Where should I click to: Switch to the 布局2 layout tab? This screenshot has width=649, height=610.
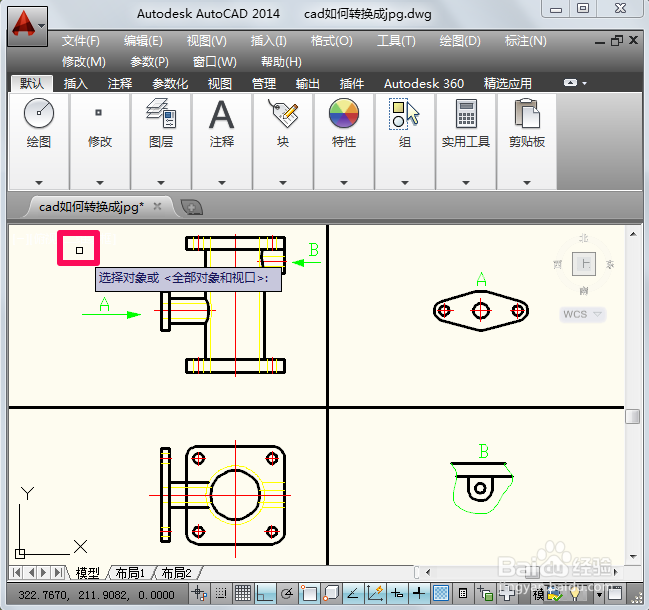pos(177,573)
